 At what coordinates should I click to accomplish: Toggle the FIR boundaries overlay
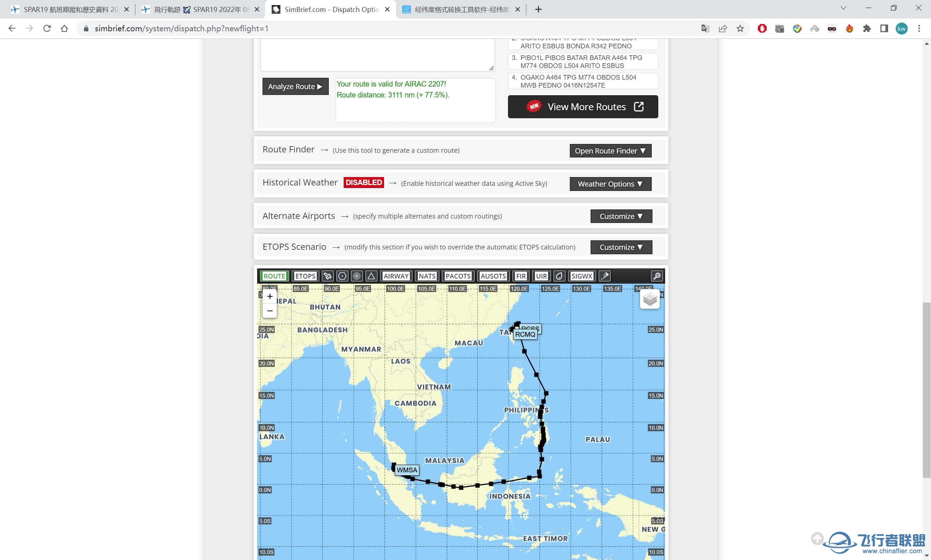(521, 276)
